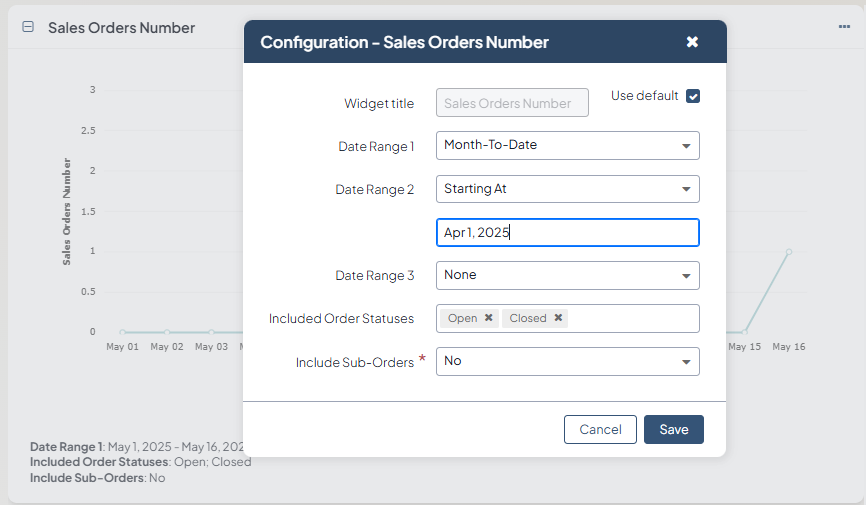Click the Cancel button
Viewport: 866px width, 505px height.
[x=600, y=429]
